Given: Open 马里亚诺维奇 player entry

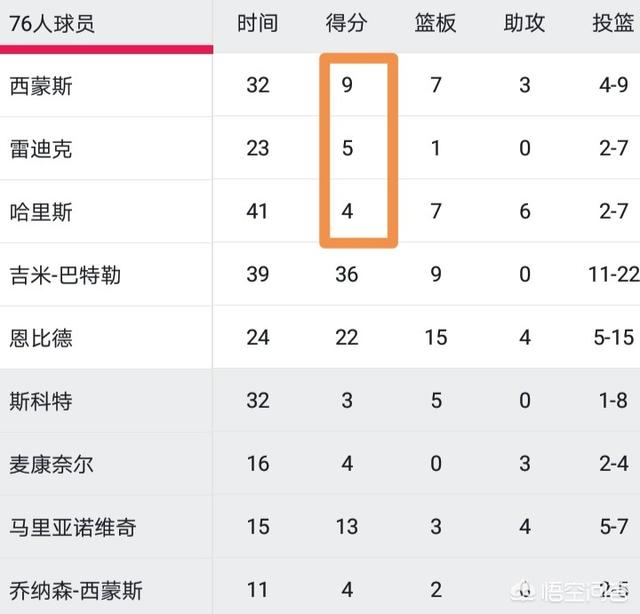Looking at the screenshot, I should tap(73, 527).
